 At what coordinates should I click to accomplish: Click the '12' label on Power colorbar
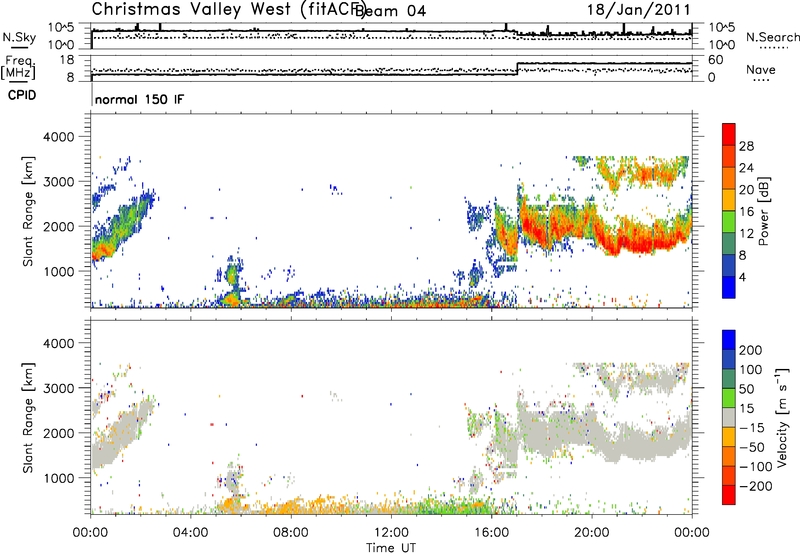(746, 233)
